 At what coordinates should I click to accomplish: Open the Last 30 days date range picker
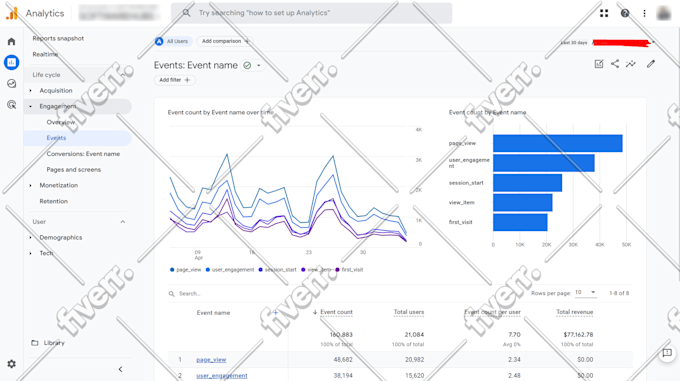click(607, 42)
